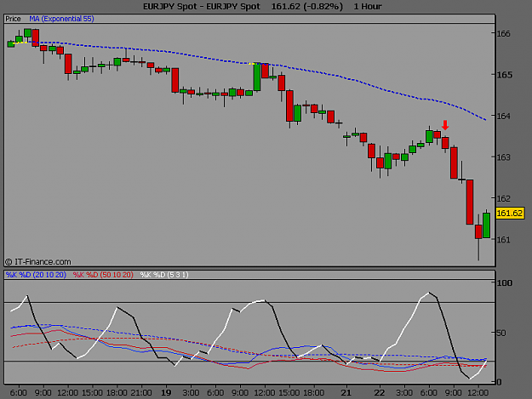Open the MA (Exponential 55) indicator label
532x399 pixels.
pos(61,19)
